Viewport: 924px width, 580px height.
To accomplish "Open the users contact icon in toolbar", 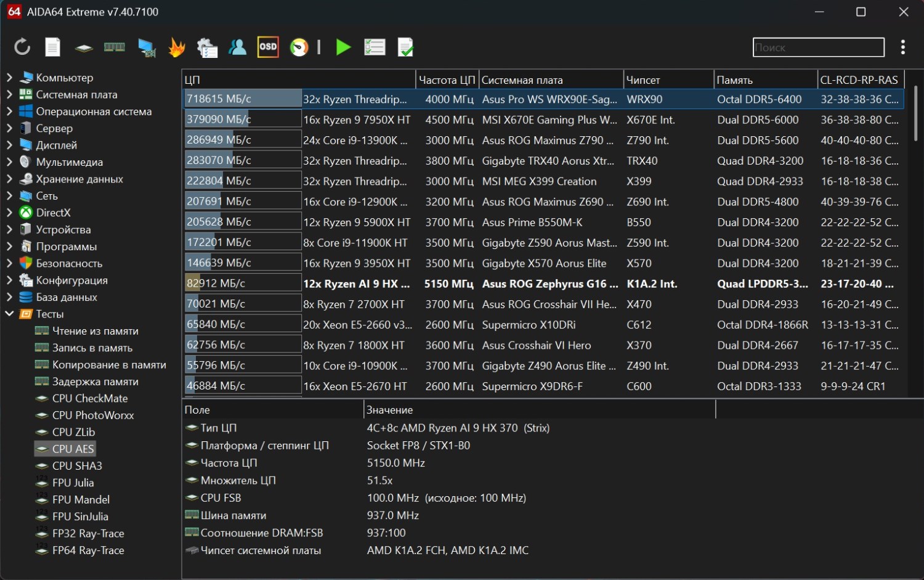I will (x=237, y=47).
